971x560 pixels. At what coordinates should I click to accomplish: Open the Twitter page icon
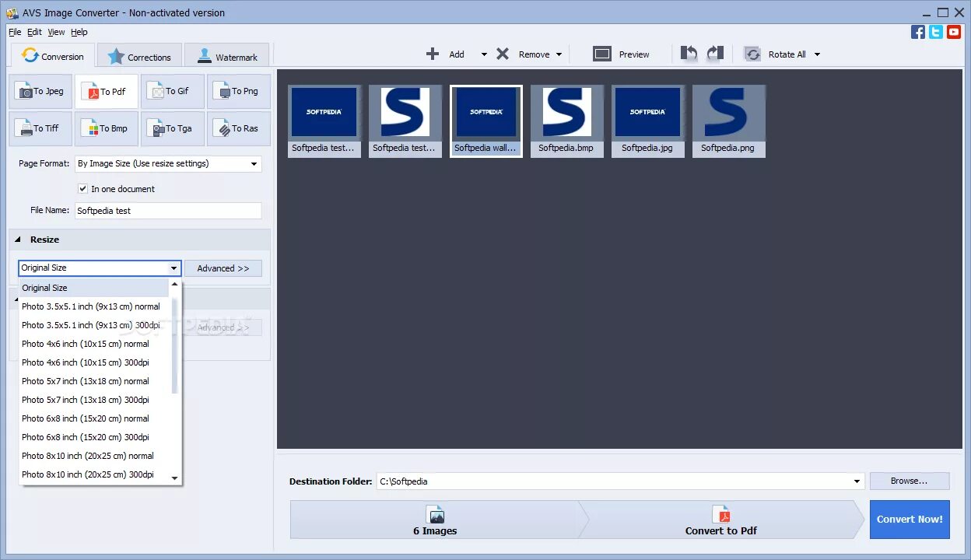(936, 32)
